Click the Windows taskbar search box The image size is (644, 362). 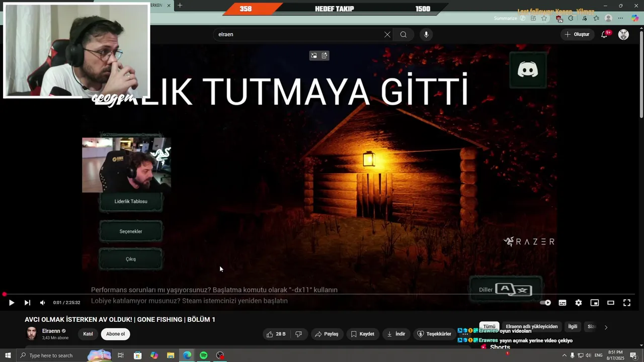(x=64, y=355)
